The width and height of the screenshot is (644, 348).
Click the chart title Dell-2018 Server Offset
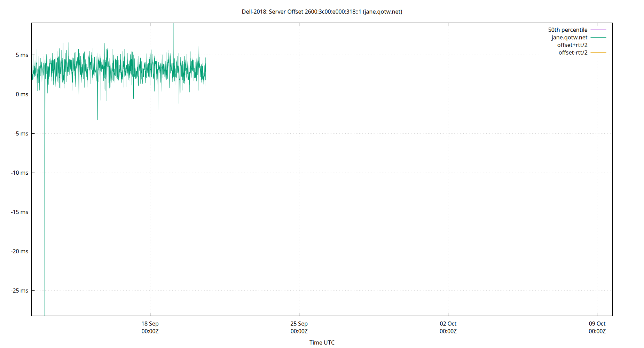pos(322,11)
